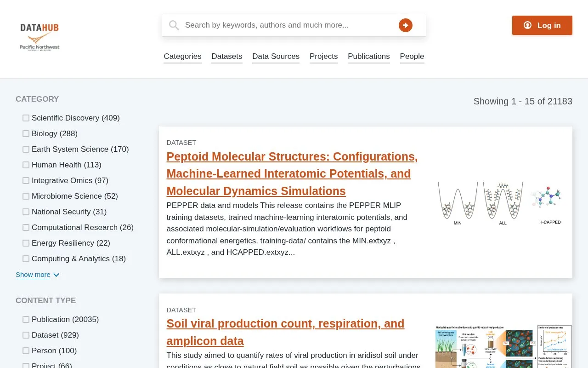Go to Data Sources navigation item
The height and width of the screenshot is (368, 588).
click(276, 56)
